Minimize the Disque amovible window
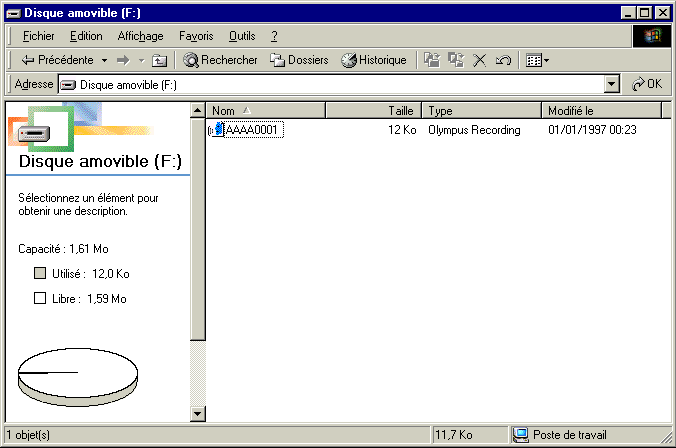The image size is (676, 448). pos(628,13)
